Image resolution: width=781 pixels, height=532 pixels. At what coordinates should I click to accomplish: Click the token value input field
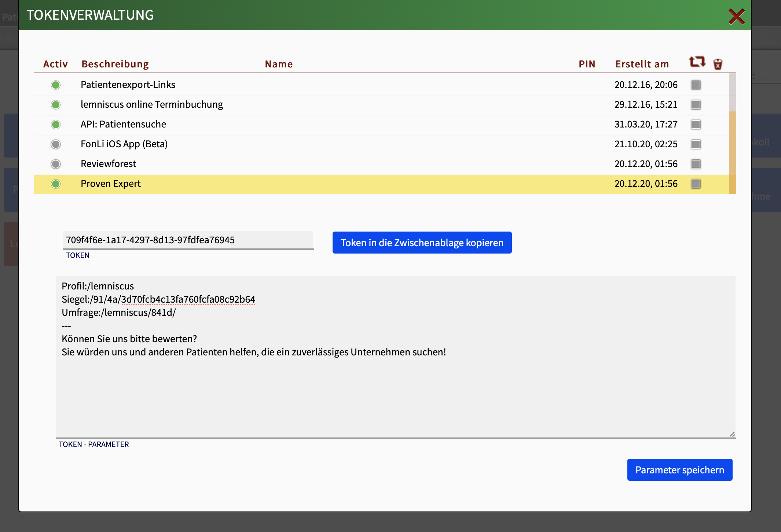[x=188, y=240]
